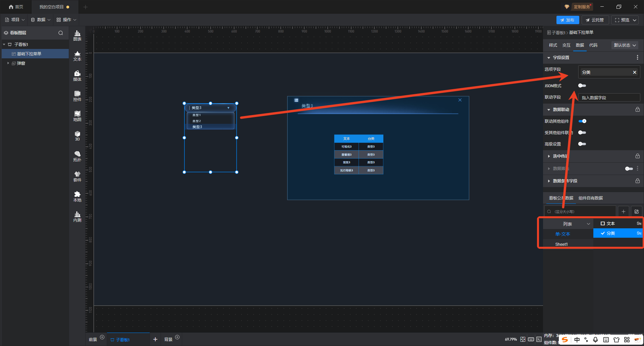644x346 pixels.
Task: Collapse the 字段设置 section
Action: (x=549, y=58)
